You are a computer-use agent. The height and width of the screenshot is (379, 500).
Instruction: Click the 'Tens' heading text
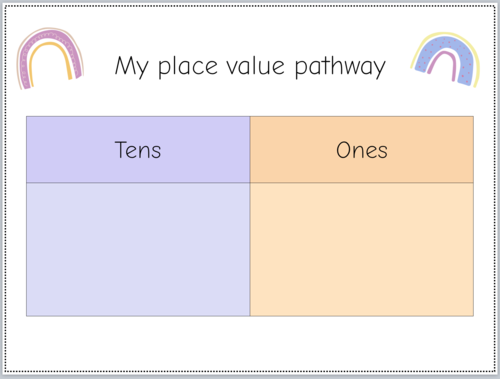pyautogui.click(x=138, y=150)
